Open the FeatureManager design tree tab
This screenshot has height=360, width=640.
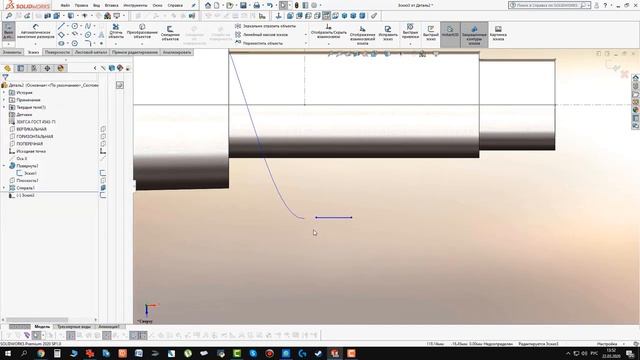[x=7, y=68]
